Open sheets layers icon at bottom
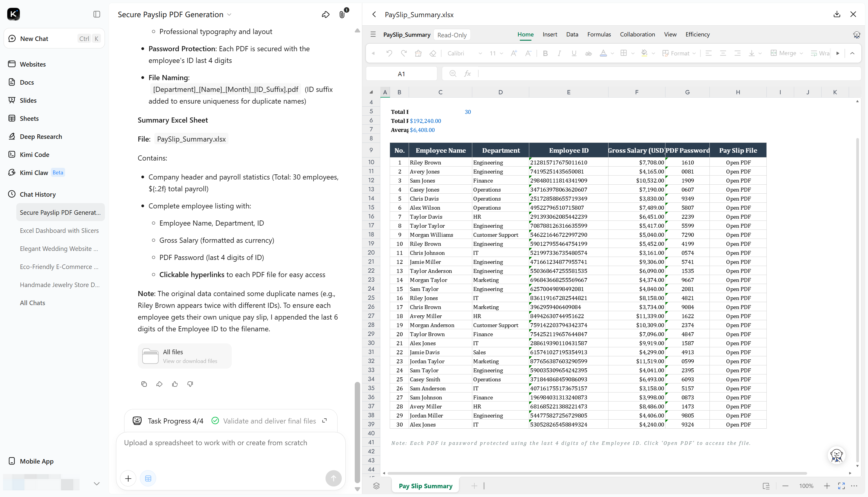Screen dimensions: 868x497 (x=376, y=486)
